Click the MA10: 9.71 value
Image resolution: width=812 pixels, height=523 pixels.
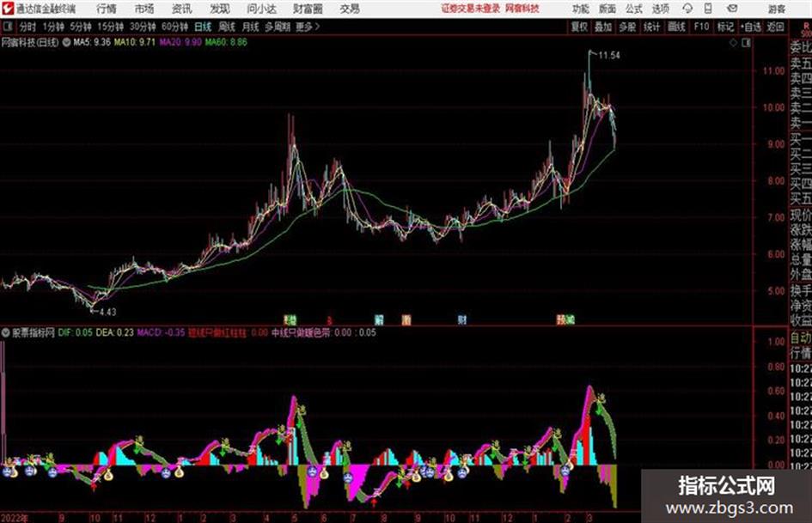tap(135, 42)
